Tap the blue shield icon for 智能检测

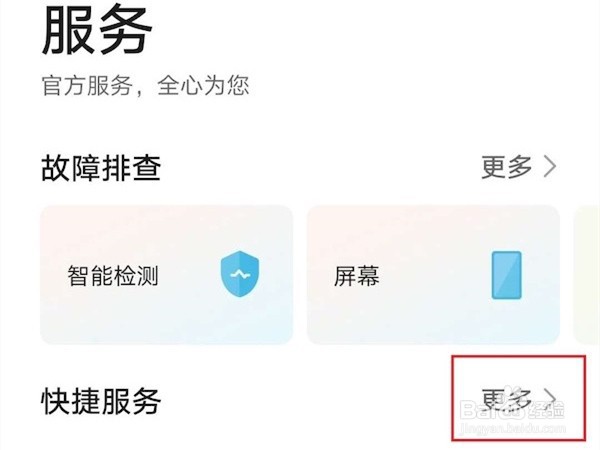pos(240,274)
